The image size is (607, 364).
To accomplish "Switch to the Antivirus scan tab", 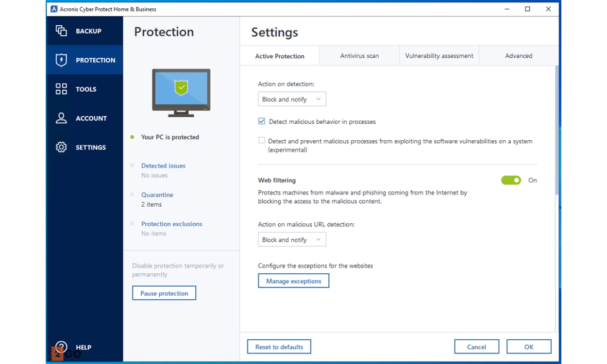I will [x=359, y=56].
